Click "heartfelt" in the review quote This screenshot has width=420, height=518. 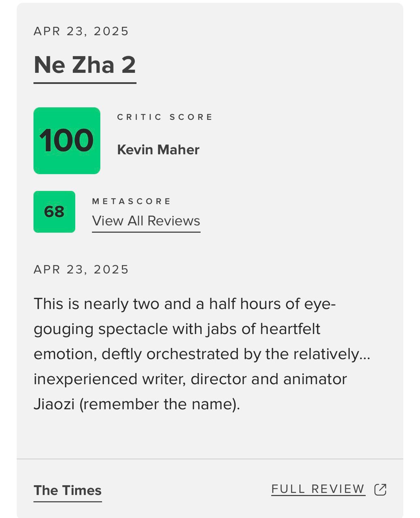[x=290, y=329]
